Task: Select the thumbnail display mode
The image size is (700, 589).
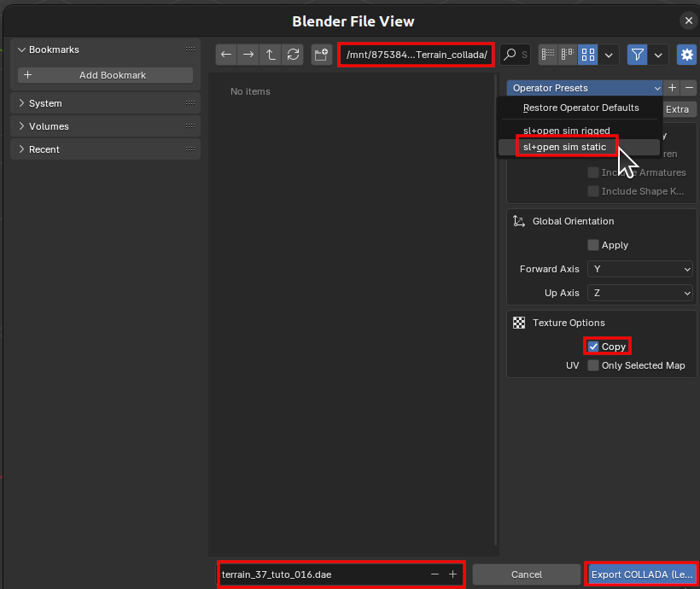Action: pyautogui.click(x=587, y=55)
